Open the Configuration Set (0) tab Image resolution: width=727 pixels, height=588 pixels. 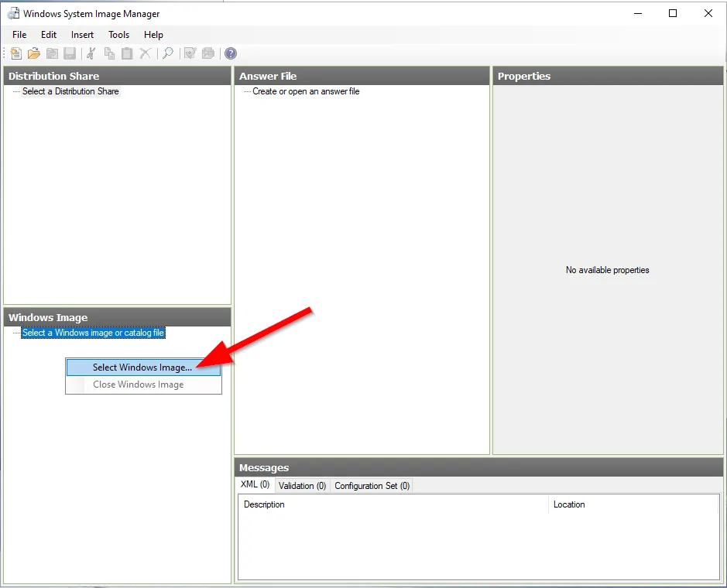(372, 486)
